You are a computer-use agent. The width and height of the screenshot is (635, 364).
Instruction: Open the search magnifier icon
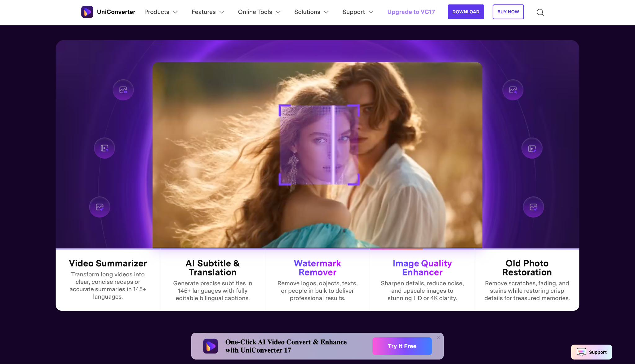point(540,12)
